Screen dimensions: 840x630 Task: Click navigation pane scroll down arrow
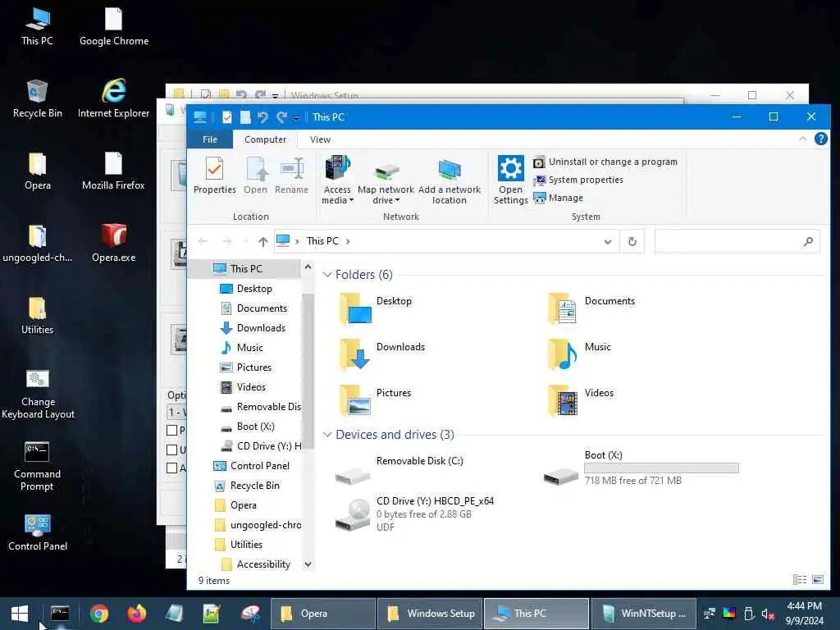pyautogui.click(x=308, y=564)
